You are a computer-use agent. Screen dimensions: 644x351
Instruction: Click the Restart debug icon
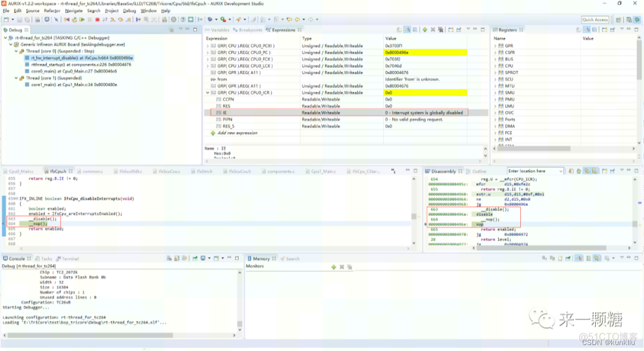coord(74,19)
